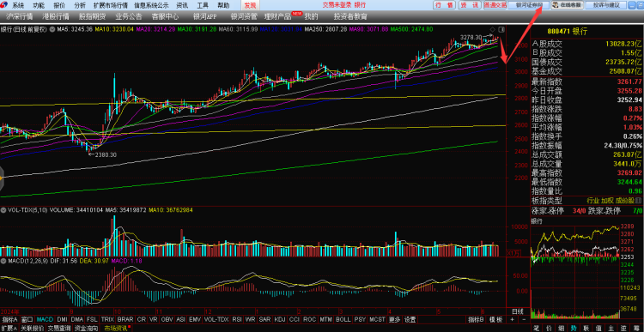Expand the 指标A indicator list

(x=9, y=319)
